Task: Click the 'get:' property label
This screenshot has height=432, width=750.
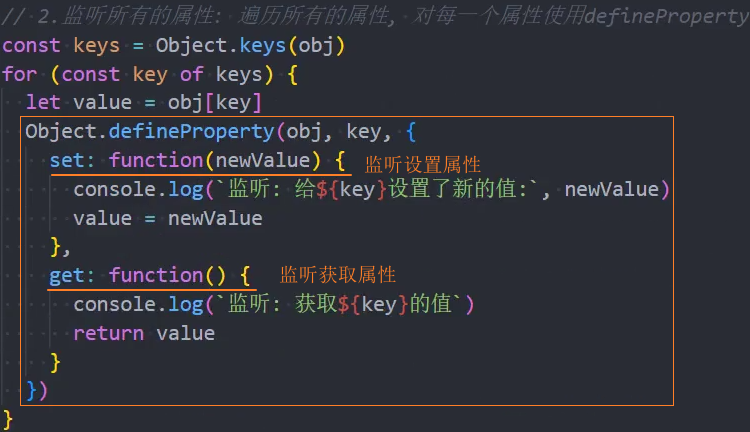Action: pos(72,276)
